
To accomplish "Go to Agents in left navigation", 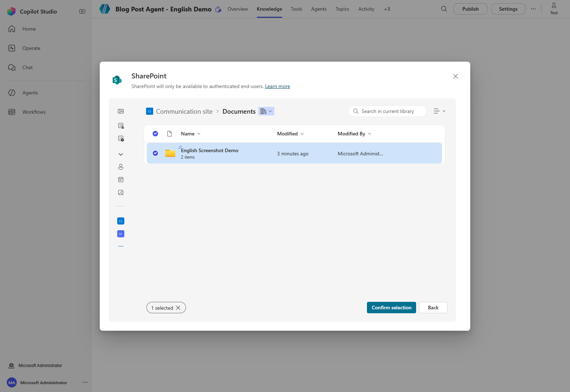I will [x=30, y=93].
